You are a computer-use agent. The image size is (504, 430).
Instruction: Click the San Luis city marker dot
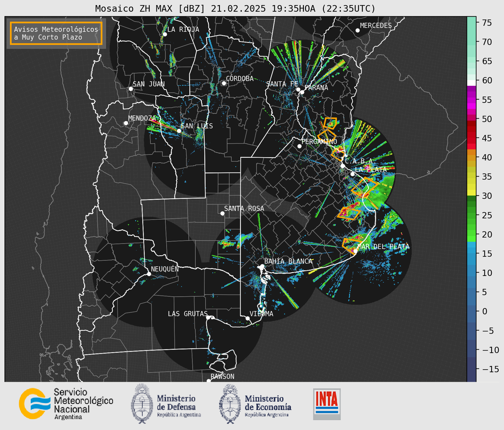click(x=179, y=131)
